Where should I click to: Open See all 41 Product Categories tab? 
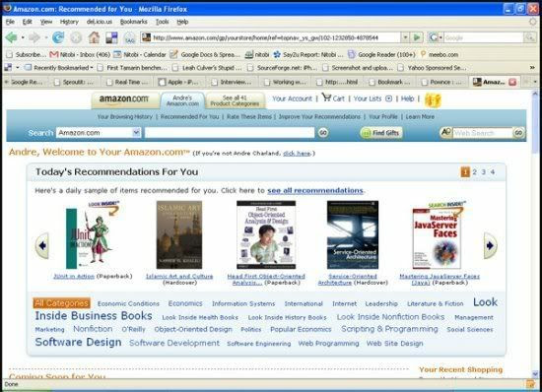(235, 100)
